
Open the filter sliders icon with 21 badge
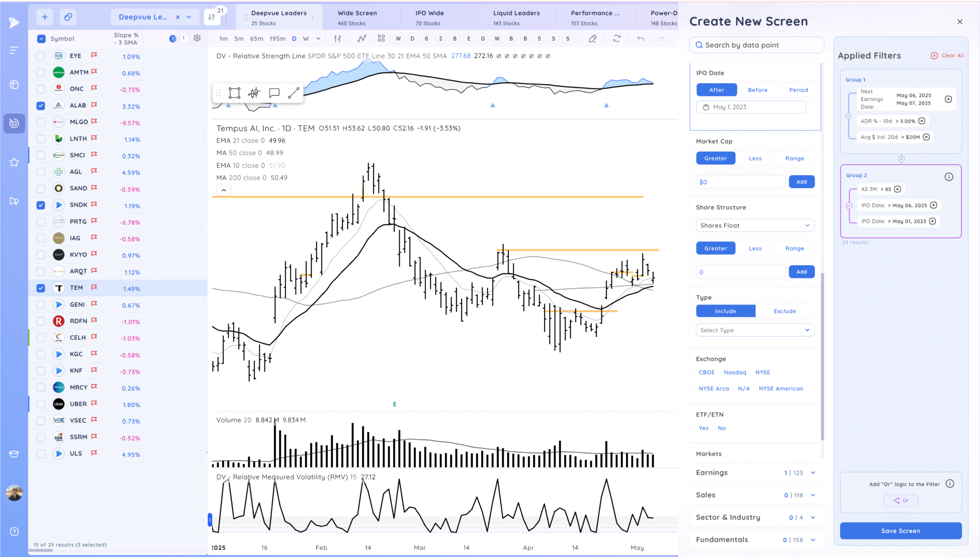212,17
